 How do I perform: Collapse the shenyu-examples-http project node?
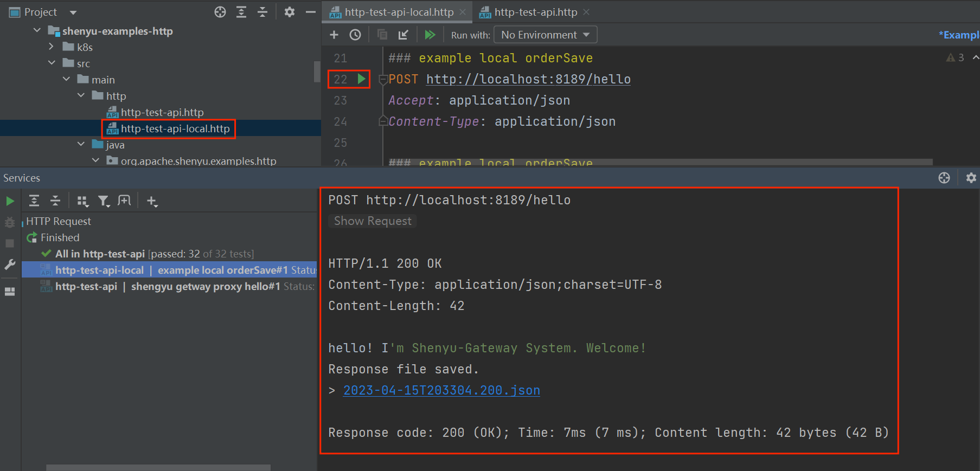pos(37,30)
